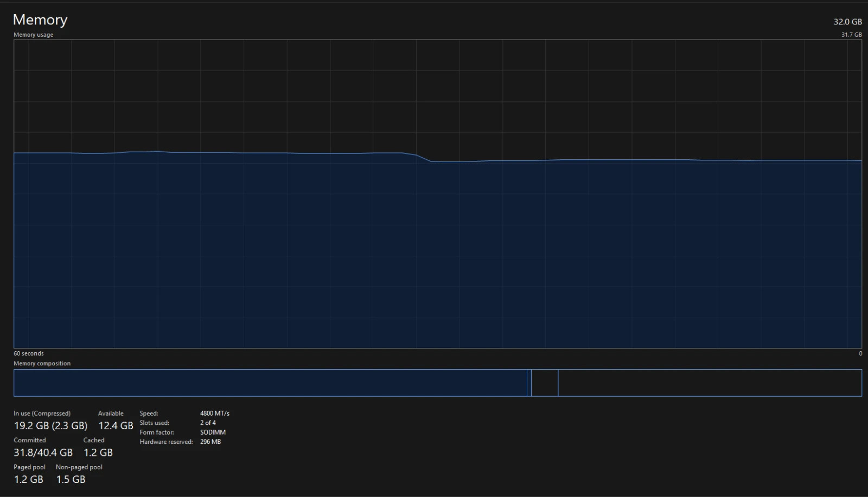This screenshot has width=868, height=497.
Task: Click the dip in the memory usage line
Action: coord(424,158)
